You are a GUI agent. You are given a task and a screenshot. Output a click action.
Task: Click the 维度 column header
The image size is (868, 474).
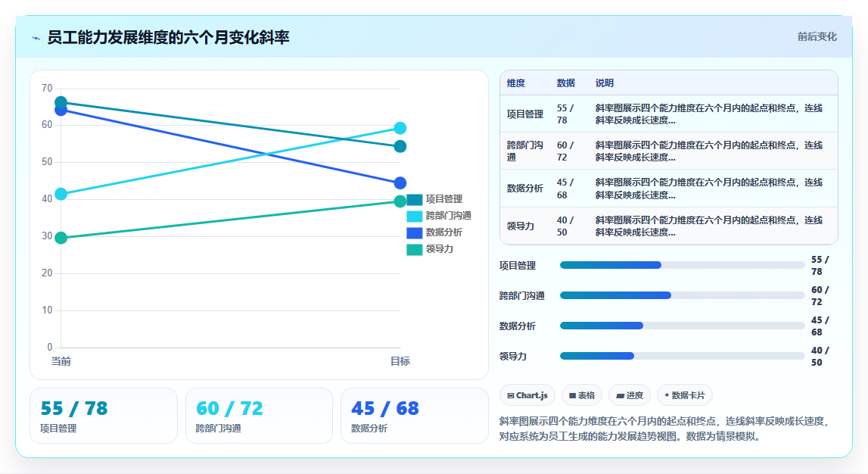pos(516,83)
